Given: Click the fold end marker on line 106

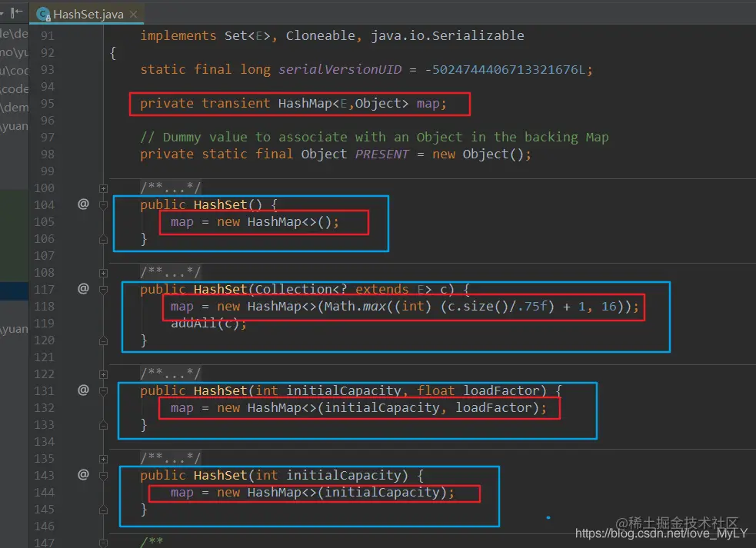Looking at the screenshot, I should pyautogui.click(x=103, y=239).
